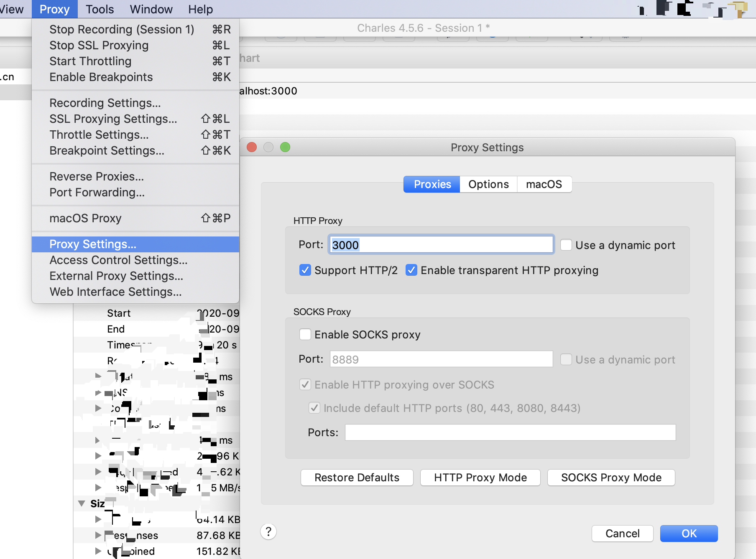756x559 pixels.
Task: Select Proxy Settings... menu item
Action: coord(135,244)
